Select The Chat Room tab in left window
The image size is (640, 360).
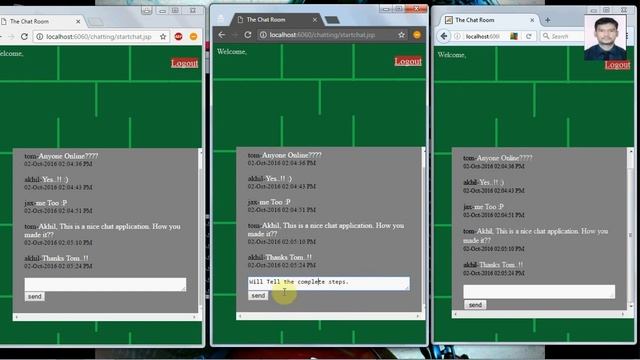pyautogui.click(x=41, y=21)
